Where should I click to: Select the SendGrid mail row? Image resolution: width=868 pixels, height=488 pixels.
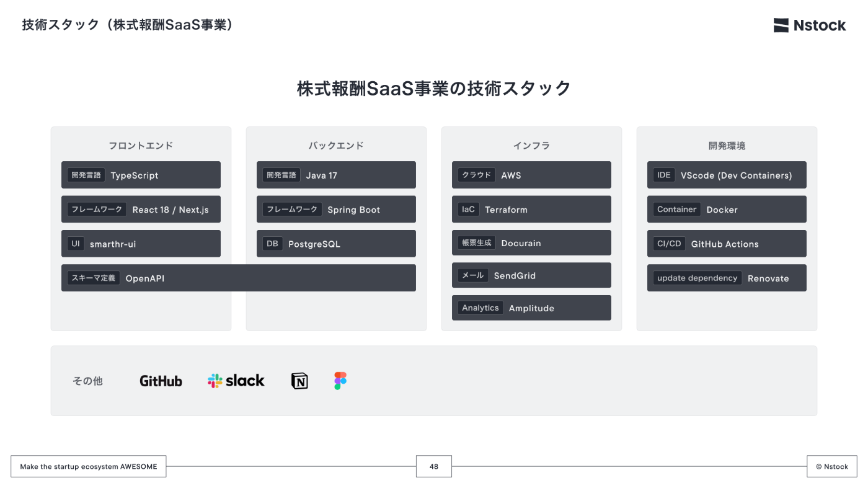531,275
